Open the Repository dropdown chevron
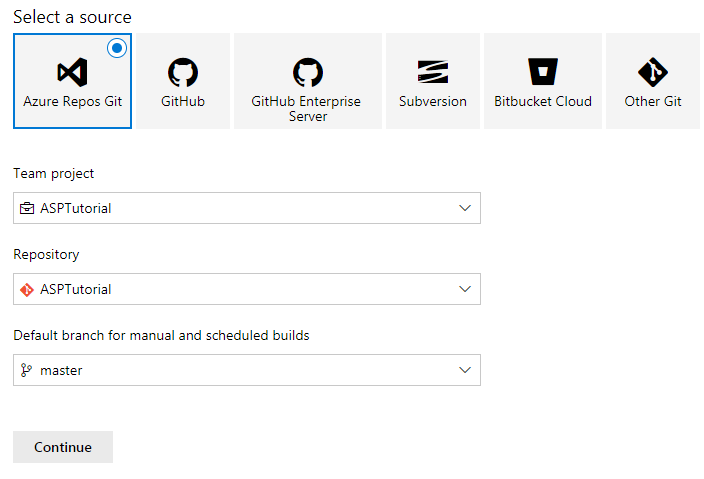This screenshot has height=479, width=704. tap(464, 289)
